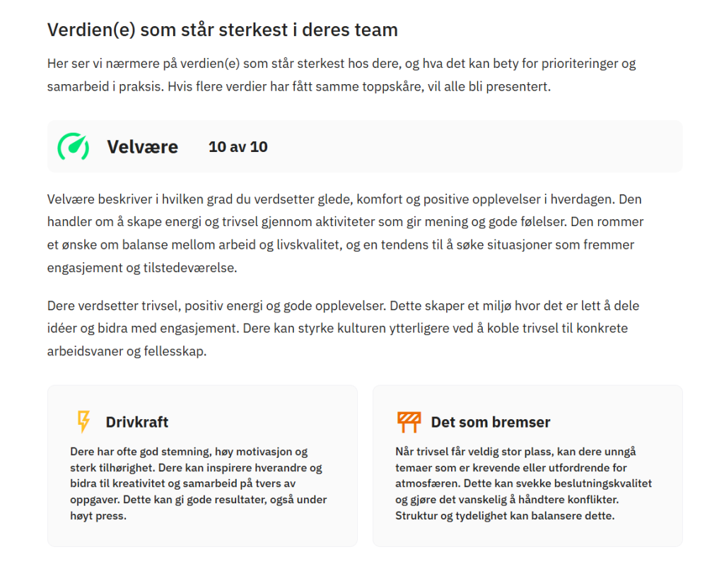Click the text 'engasjement og tilstedeværelse'
This screenshot has height=588, width=724.
[x=141, y=268]
